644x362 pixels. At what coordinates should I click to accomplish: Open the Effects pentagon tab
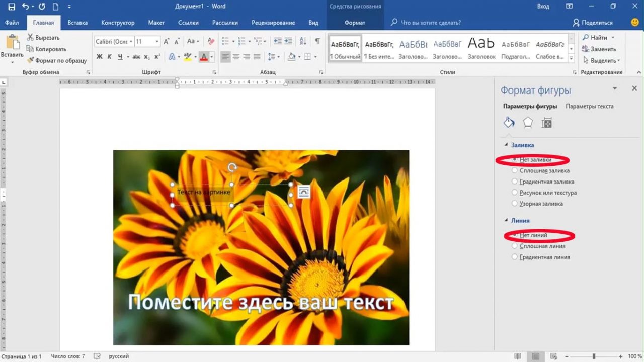click(528, 123)
